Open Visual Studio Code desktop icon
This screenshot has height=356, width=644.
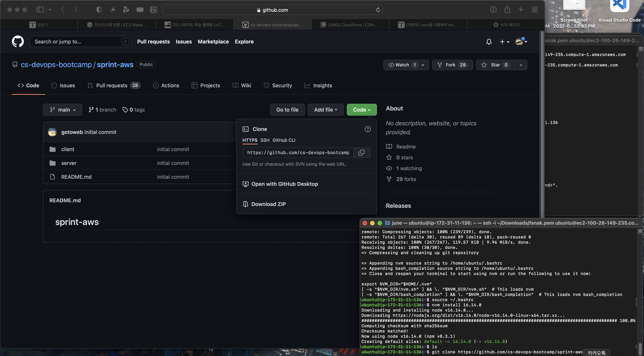[619, 11]
